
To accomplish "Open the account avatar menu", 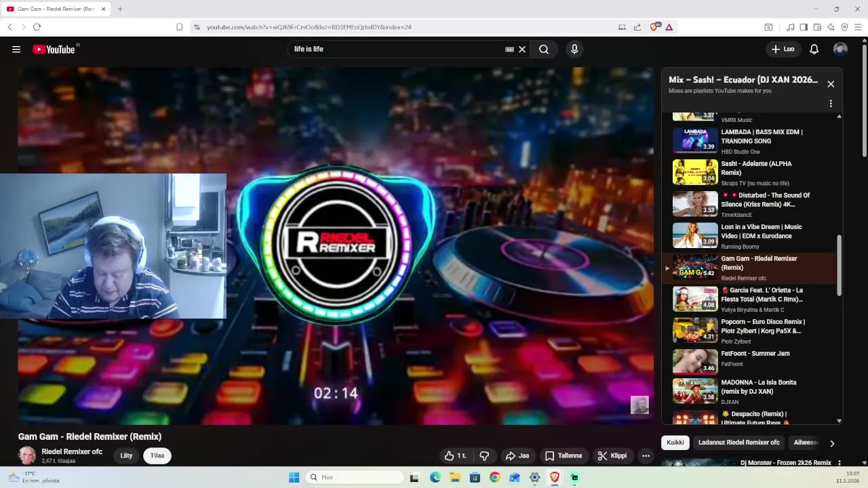I will click(x=840, y=49).
